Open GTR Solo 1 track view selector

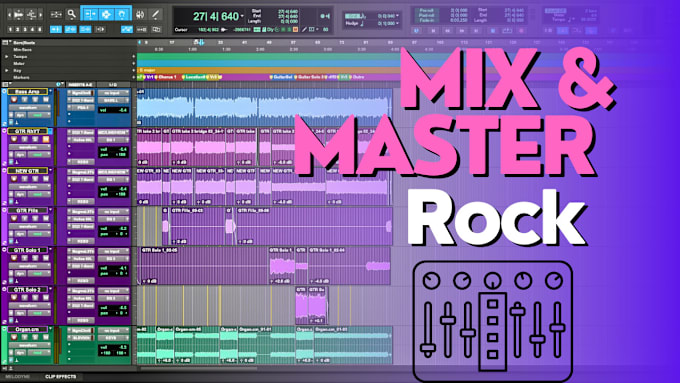29,266
